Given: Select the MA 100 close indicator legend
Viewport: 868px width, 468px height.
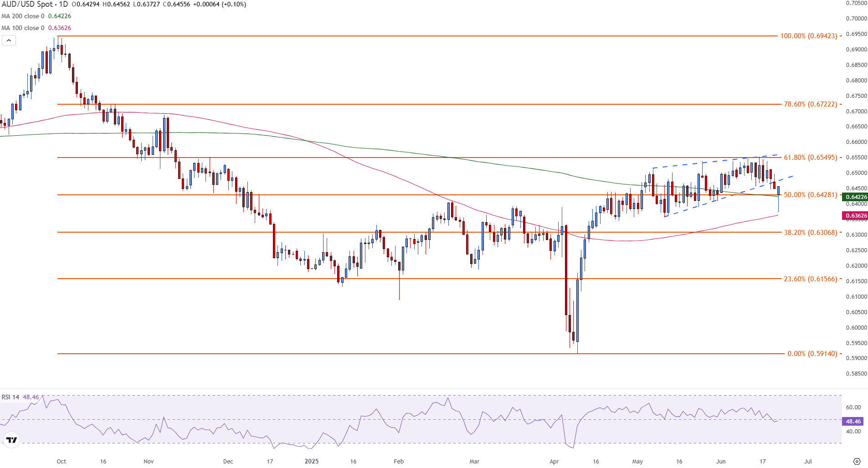Looking at the screenshot, I should coord(23,28).
